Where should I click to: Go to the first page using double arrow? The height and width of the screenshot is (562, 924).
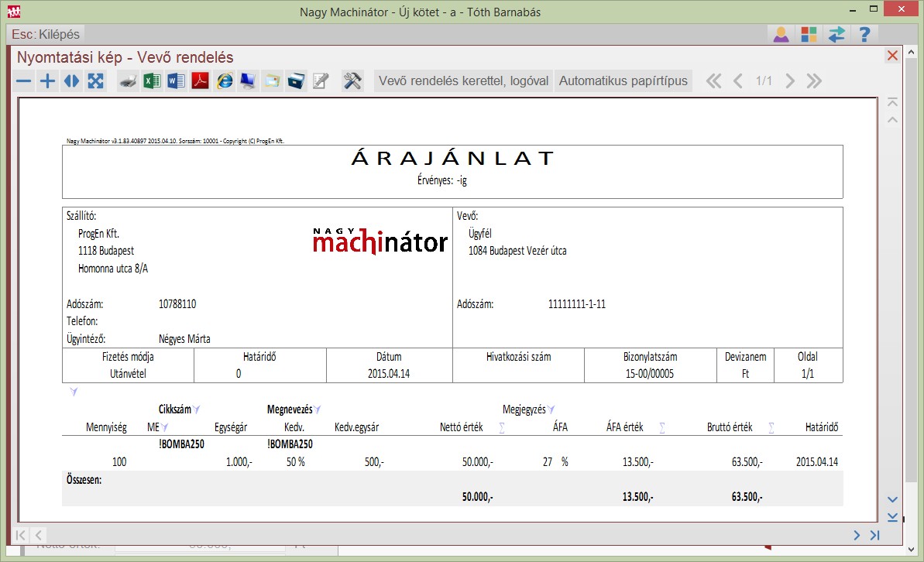point(713,81)
